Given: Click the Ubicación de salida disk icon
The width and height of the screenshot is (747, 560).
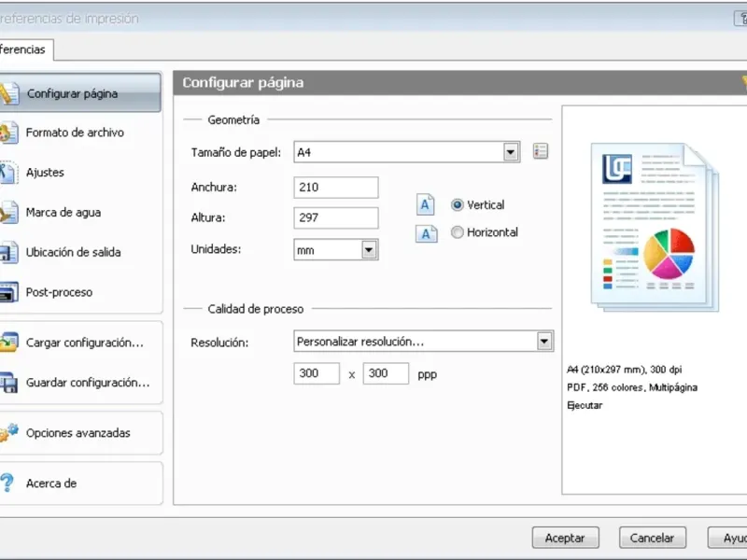Looking at the screenshot, I should point(8,252).
